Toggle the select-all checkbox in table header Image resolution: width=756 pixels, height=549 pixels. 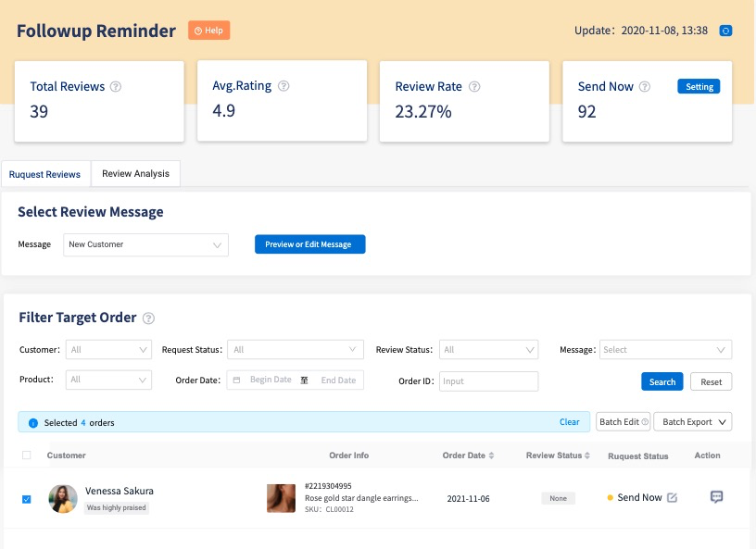(x=26, y=455)
